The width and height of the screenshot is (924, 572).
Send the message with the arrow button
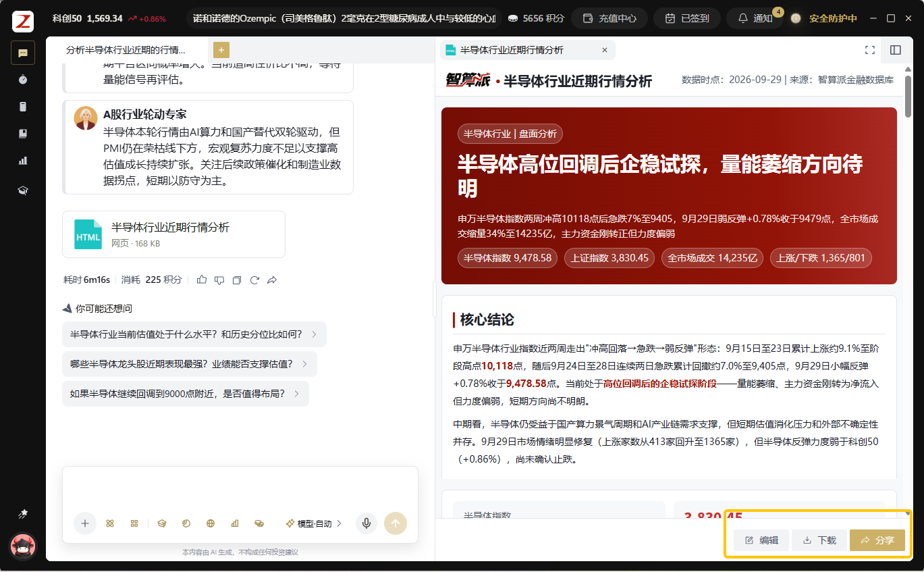coord(396,523)
